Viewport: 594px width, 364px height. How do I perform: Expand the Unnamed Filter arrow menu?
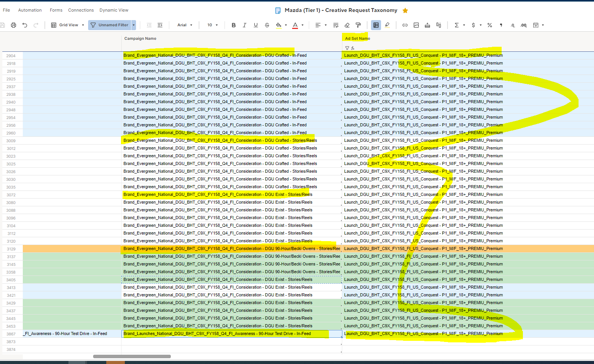coord(134,25)
